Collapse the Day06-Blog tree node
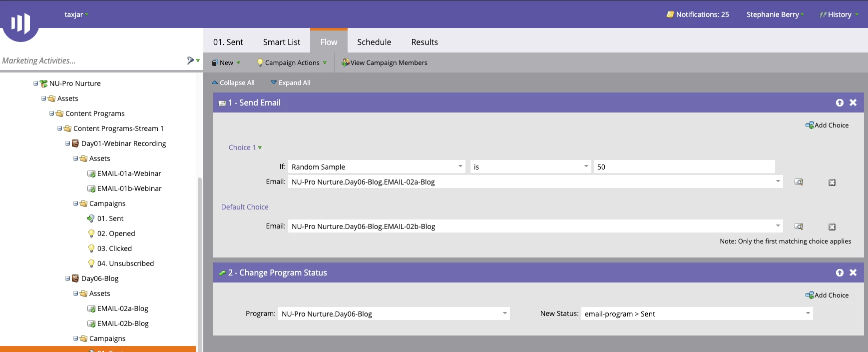 [67, 278]
